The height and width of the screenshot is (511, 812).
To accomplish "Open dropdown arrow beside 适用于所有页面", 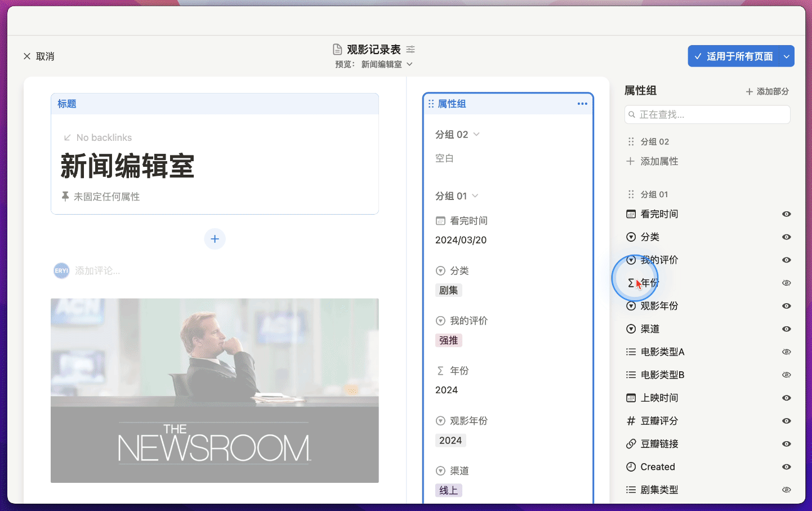I will click(x=787, y=56).
